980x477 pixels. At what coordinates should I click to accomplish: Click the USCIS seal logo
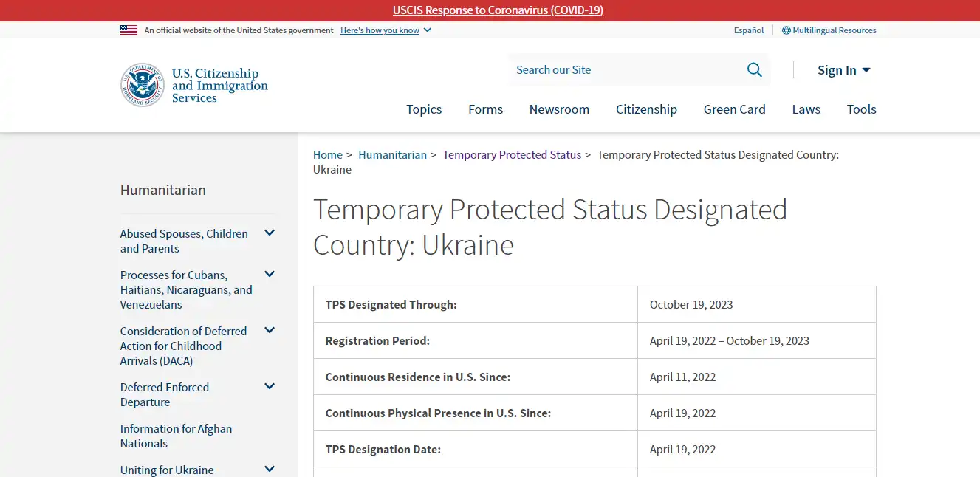click(x=142, y=84)
